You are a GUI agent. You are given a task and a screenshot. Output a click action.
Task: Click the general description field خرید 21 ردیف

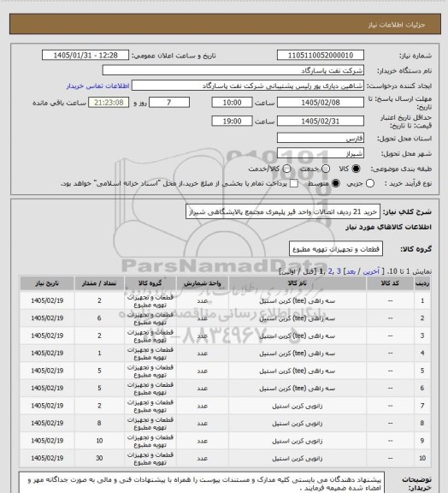tap(283, 212)
